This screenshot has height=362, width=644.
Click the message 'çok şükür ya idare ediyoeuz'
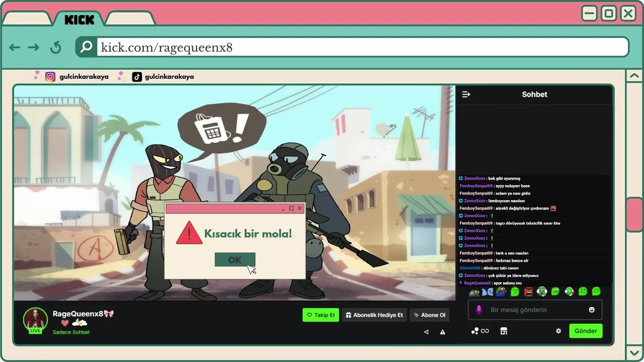point(514,276)
